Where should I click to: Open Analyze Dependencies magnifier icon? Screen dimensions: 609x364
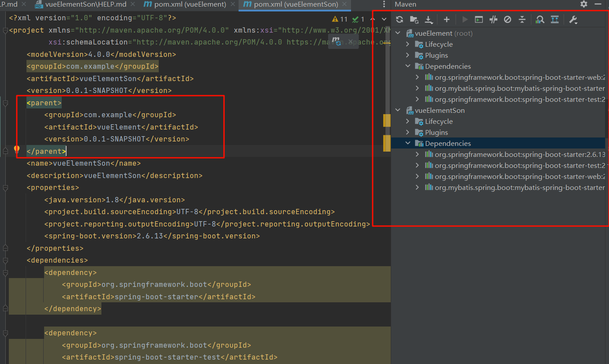click(540, 19)
